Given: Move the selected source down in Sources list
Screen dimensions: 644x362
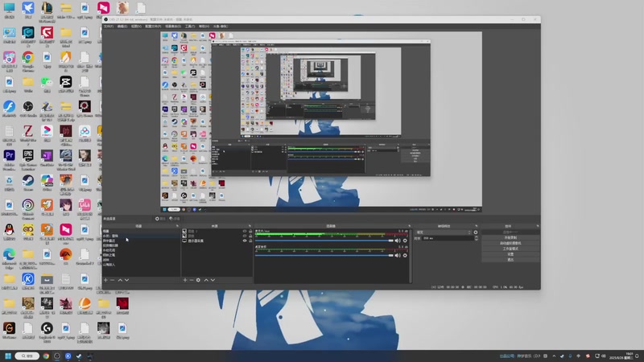Looking at the screenshot, I should (x=213, y=280).
